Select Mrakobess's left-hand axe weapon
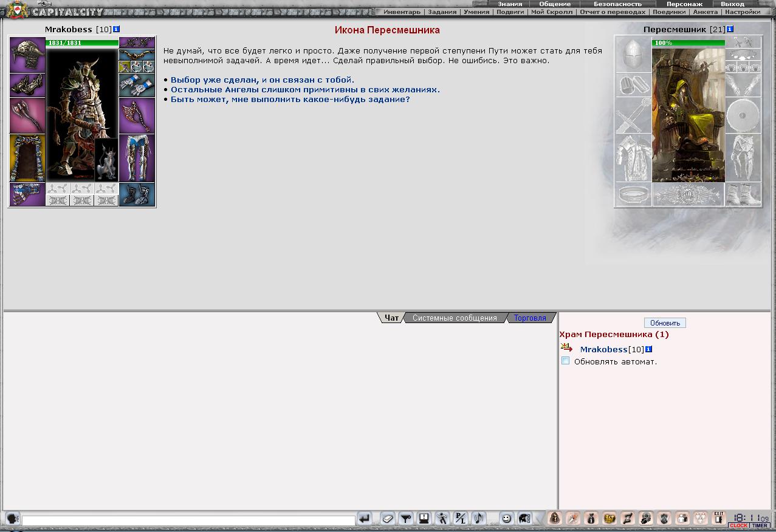 [27, 115]
